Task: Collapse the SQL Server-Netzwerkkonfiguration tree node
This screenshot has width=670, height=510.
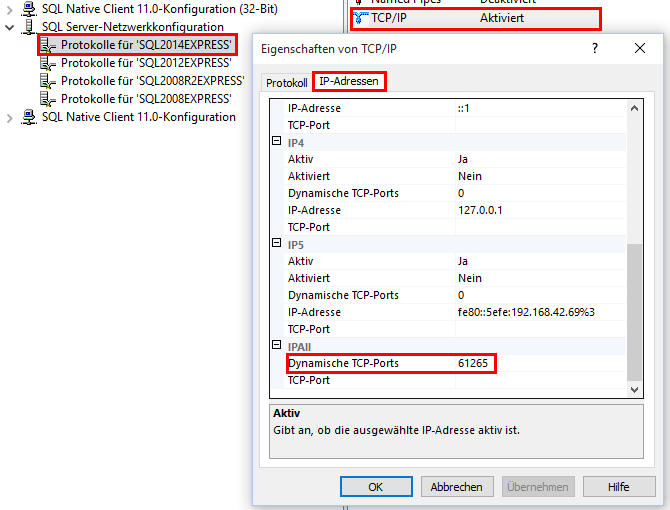Action: pos(10,27)
